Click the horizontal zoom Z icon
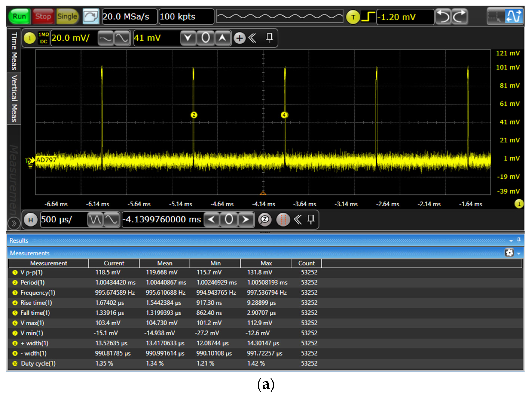 265,219
